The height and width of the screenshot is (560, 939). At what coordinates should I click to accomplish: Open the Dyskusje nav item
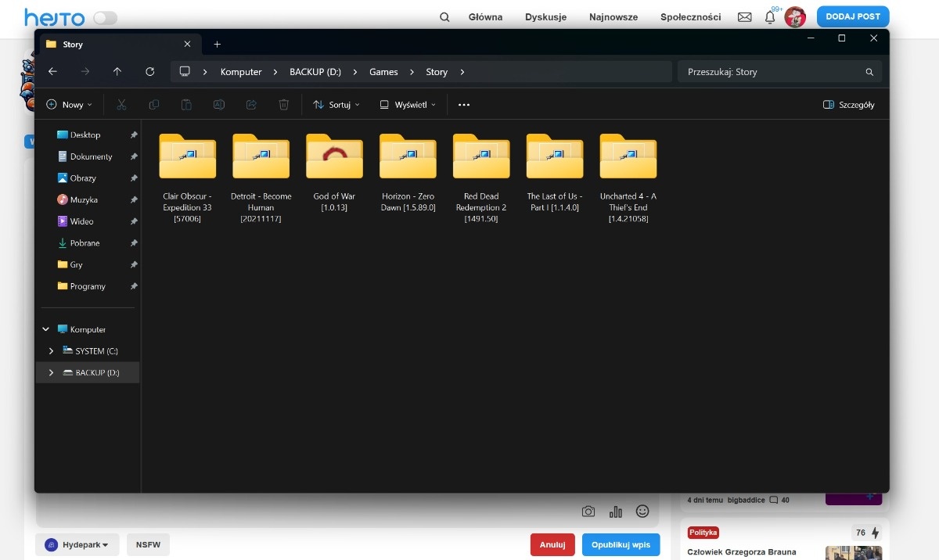click(546, 17)
